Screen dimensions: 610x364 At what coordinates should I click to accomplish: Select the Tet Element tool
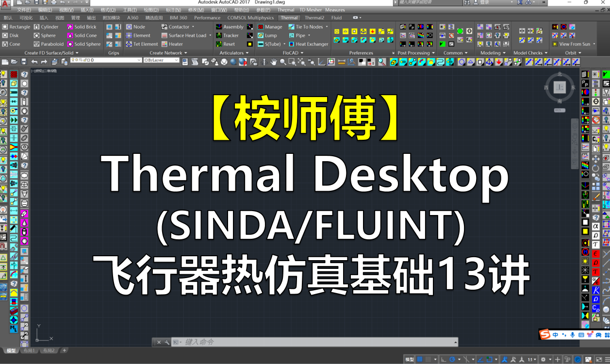pyautogui.click(x=142, y=44)
